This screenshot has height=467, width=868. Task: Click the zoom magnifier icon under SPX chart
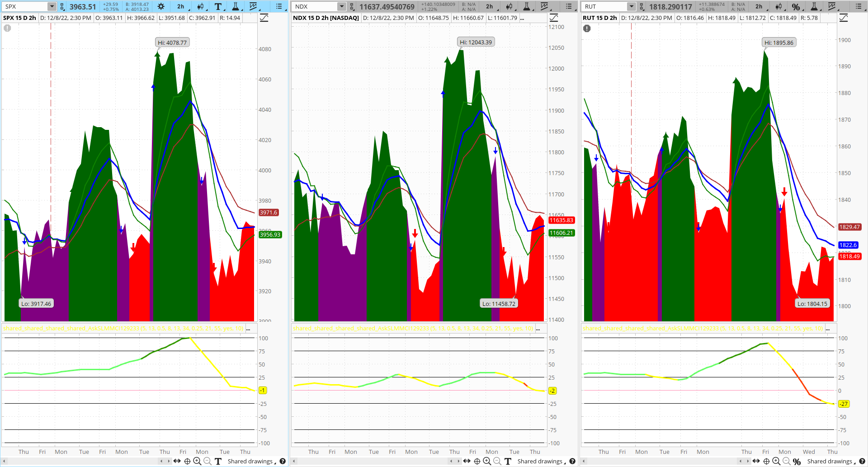tap(197, 461)
